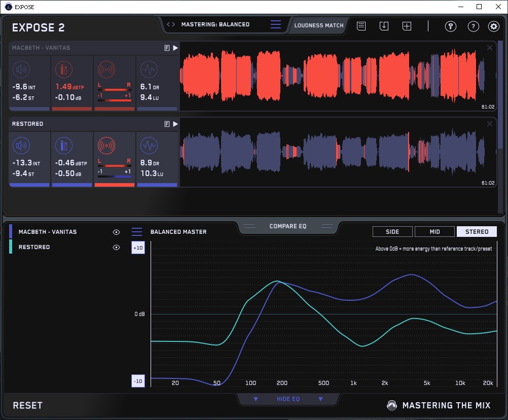Hide the Macbeth - Vanitas EQ curve
This screenshot has height=420, width=508.
116,232
